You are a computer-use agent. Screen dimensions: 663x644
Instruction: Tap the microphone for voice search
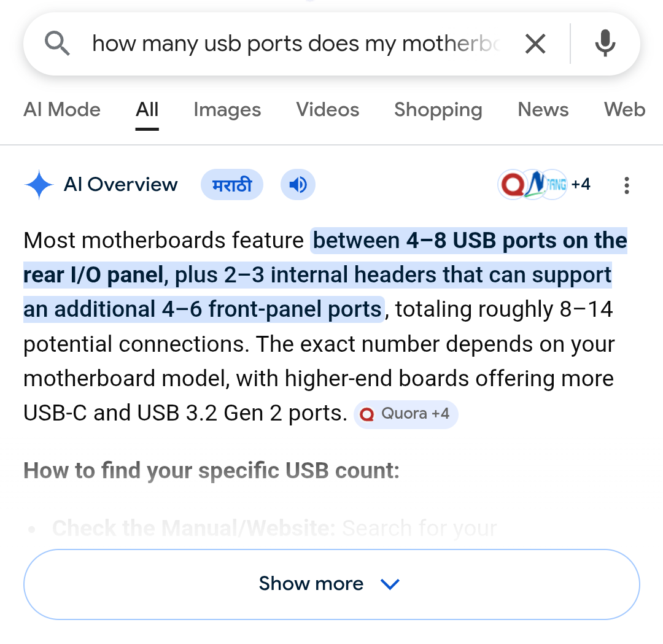point(605,43)
